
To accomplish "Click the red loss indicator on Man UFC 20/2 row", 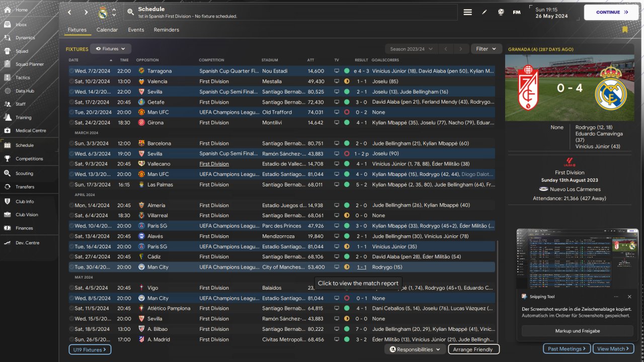I will 347,112.
